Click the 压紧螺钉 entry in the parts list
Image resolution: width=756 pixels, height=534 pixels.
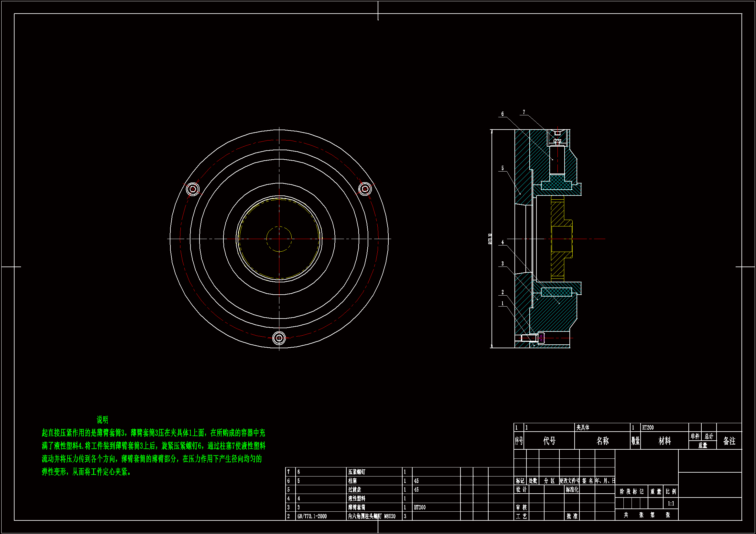(357, 472)
